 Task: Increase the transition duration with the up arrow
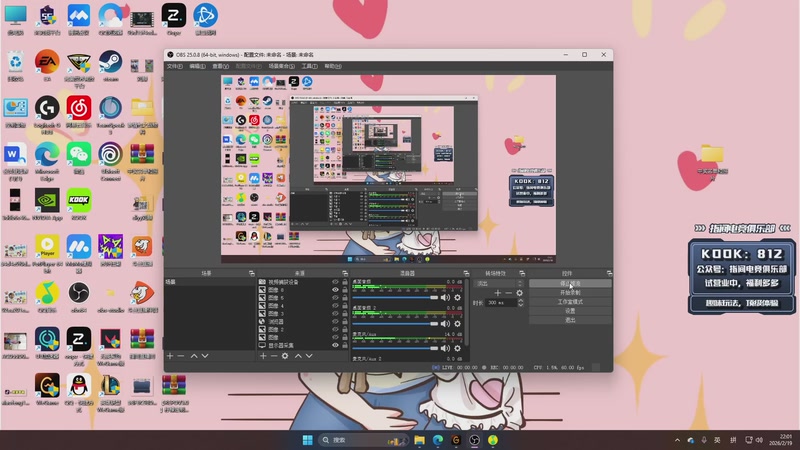click(520, 301)
